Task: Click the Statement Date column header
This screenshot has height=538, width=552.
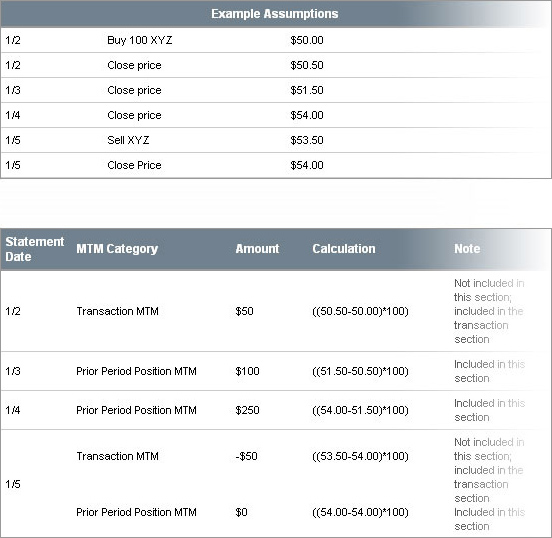Action: pyautogui.click(x=34, y=249)
